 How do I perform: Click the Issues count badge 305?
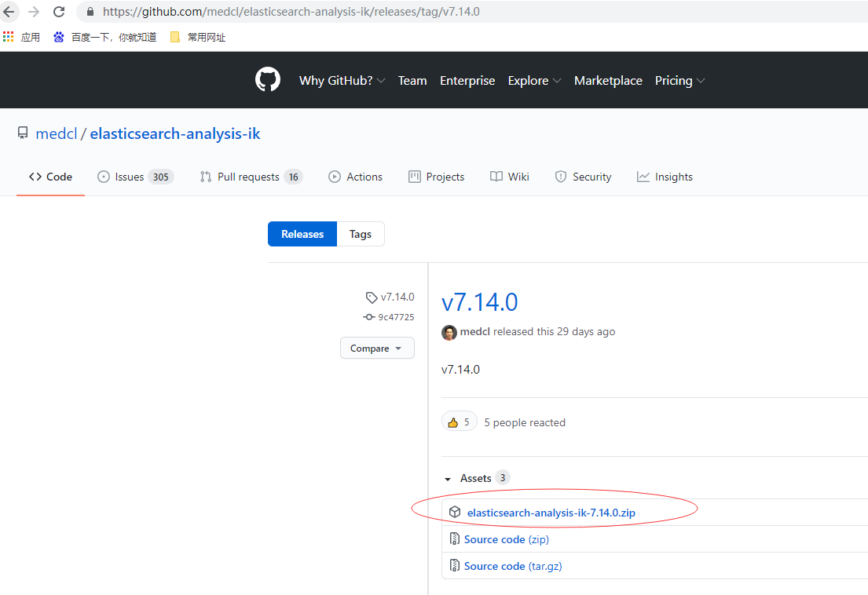coord(160,177)
